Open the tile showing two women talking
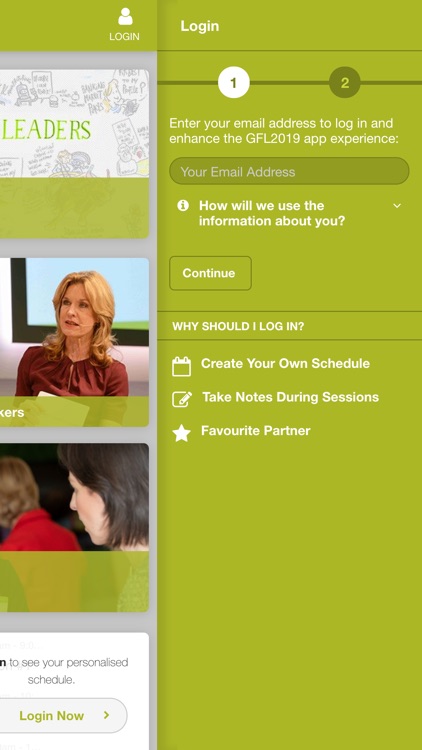Screen dimensions: 422x750 pos(74,527)
